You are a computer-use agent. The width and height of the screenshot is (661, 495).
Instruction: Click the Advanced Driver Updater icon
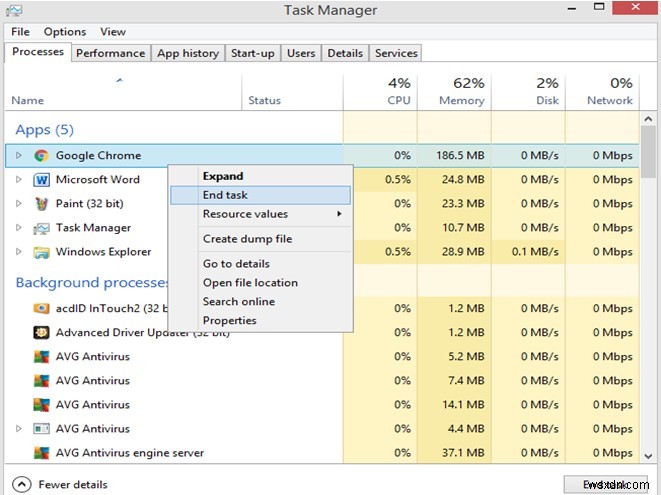(41, 333)
